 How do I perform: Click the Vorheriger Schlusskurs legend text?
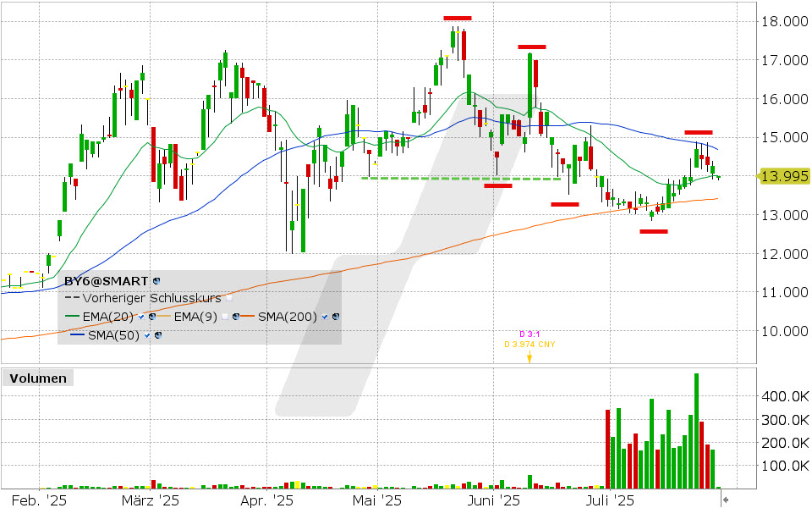coord(151,299)
